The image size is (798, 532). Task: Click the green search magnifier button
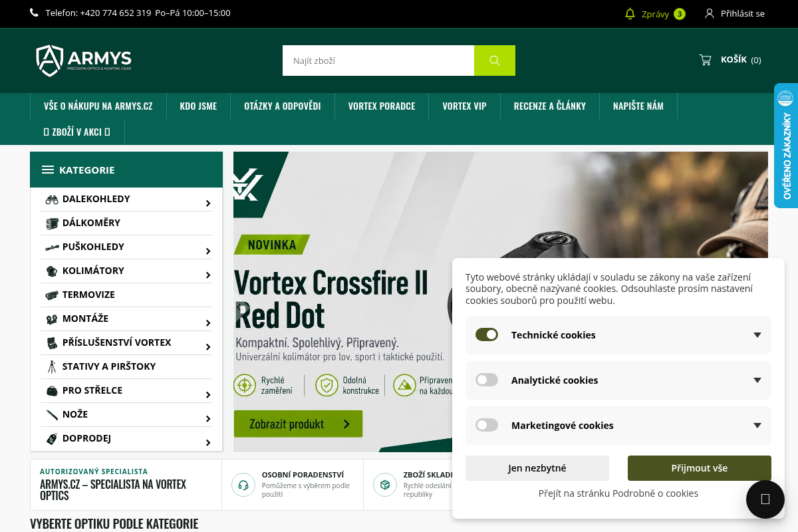pyautogui.click(x=495, y=61)
